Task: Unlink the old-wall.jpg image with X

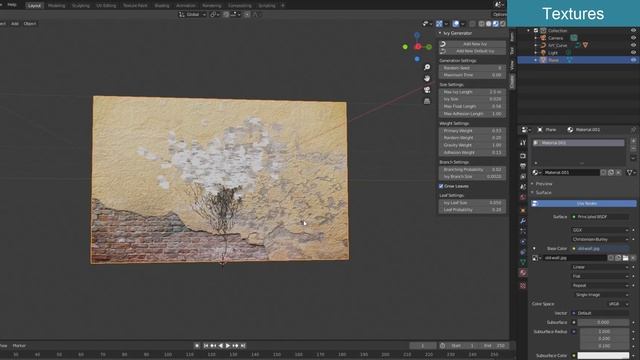Action: pos(633,258)
